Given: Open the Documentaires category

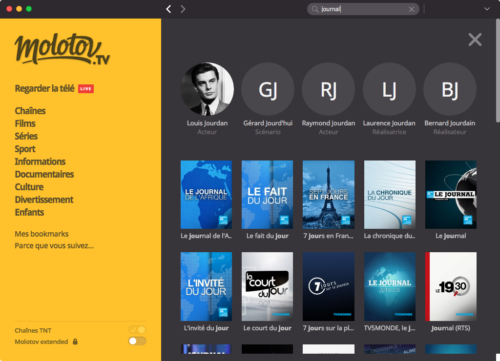Looking at the screenshot, I should click(x=44, y=174).
